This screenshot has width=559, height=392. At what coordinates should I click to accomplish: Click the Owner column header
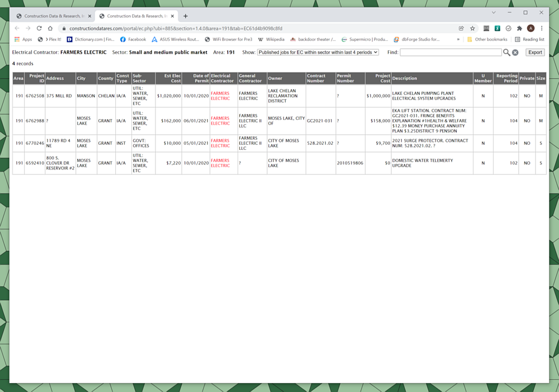coord(286,78)
